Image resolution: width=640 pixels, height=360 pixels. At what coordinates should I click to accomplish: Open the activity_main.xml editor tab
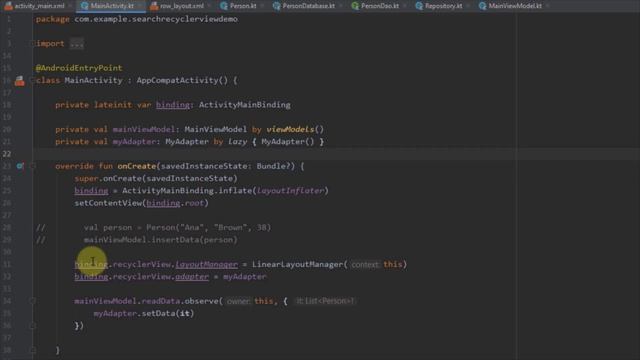point(35,6)
